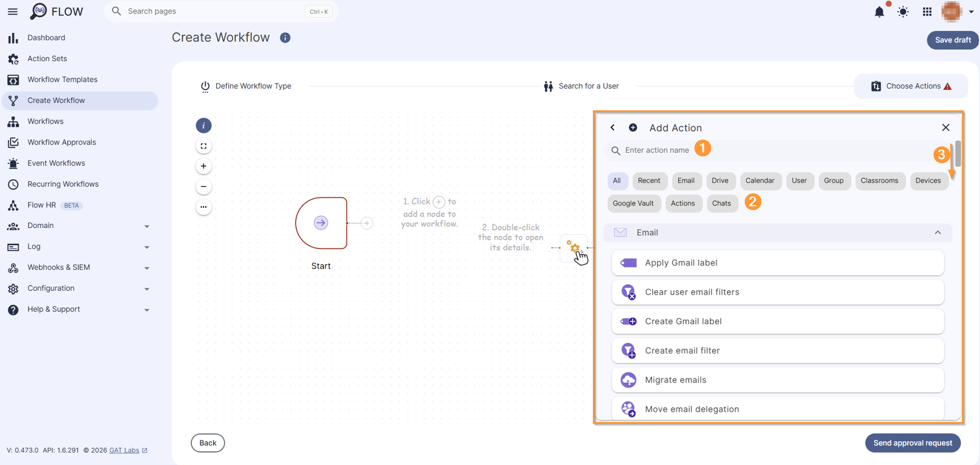This screenshot has height=465, width=980.
Task: Click the Search pages field
Action: click(220, 11)
